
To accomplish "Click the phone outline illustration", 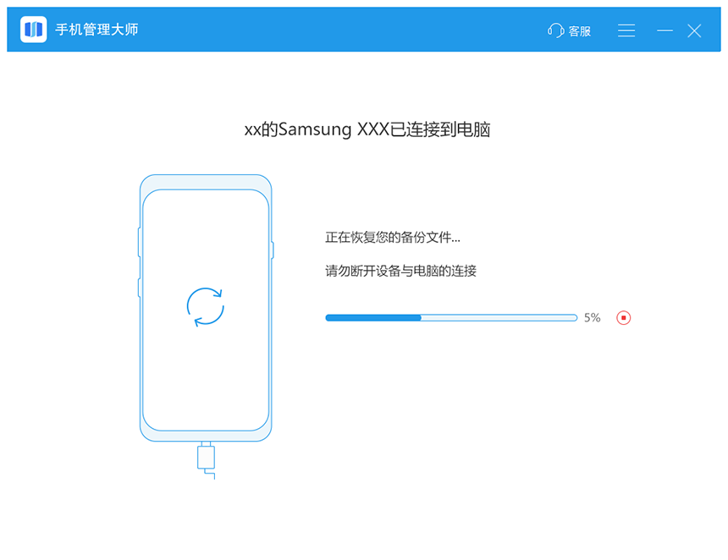I will (x=206, y=308).
